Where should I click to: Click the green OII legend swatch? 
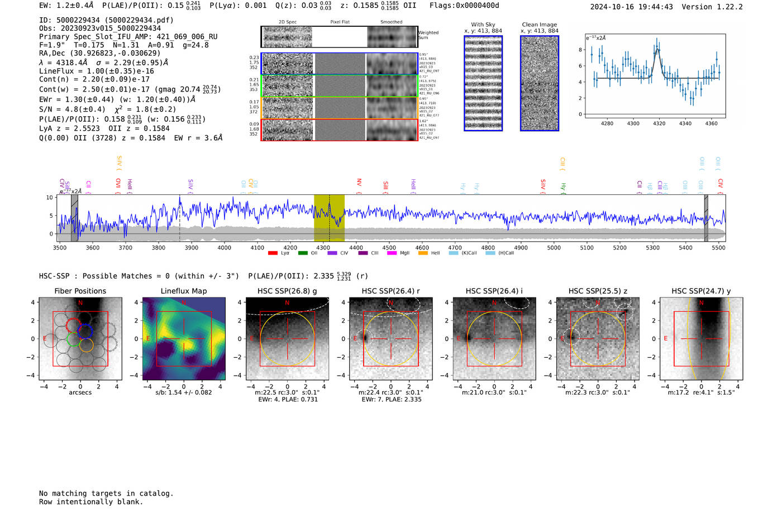tap(303, 253)
